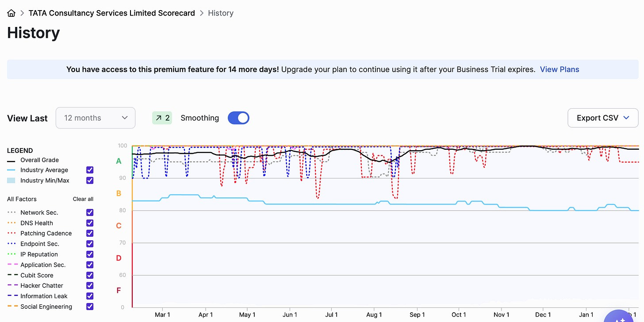This screenshot has height=322, width=644.
Task: Uncheck the IP Reputation checkbox
Action: [90, 254]
